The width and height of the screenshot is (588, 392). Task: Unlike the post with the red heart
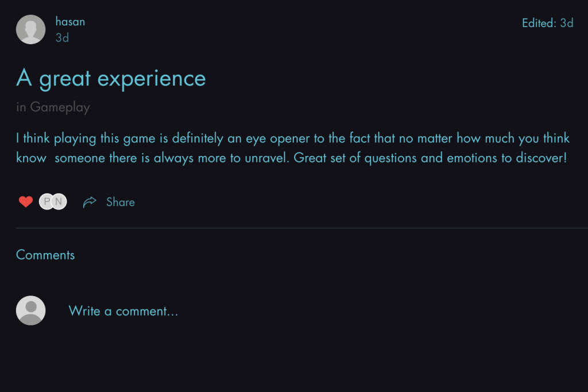point(26,201)
